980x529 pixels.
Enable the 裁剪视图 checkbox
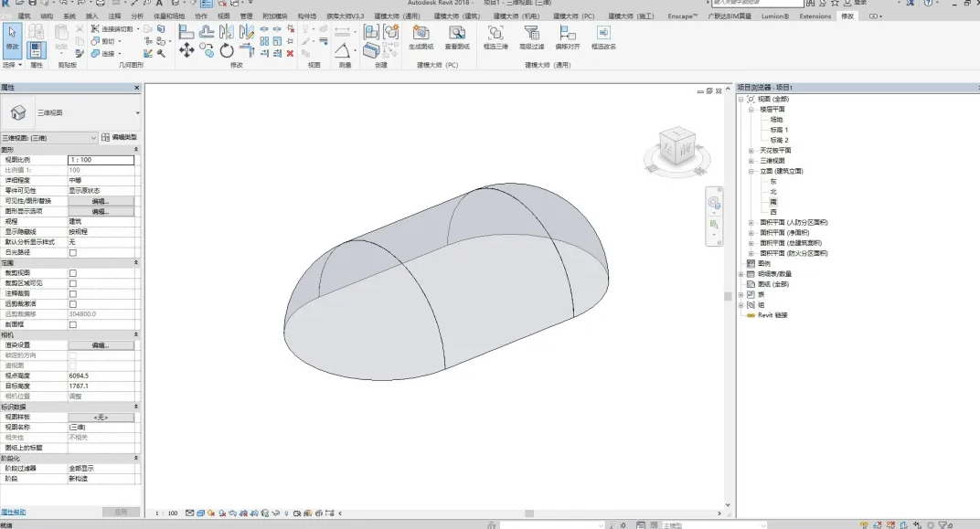(73, 273)
